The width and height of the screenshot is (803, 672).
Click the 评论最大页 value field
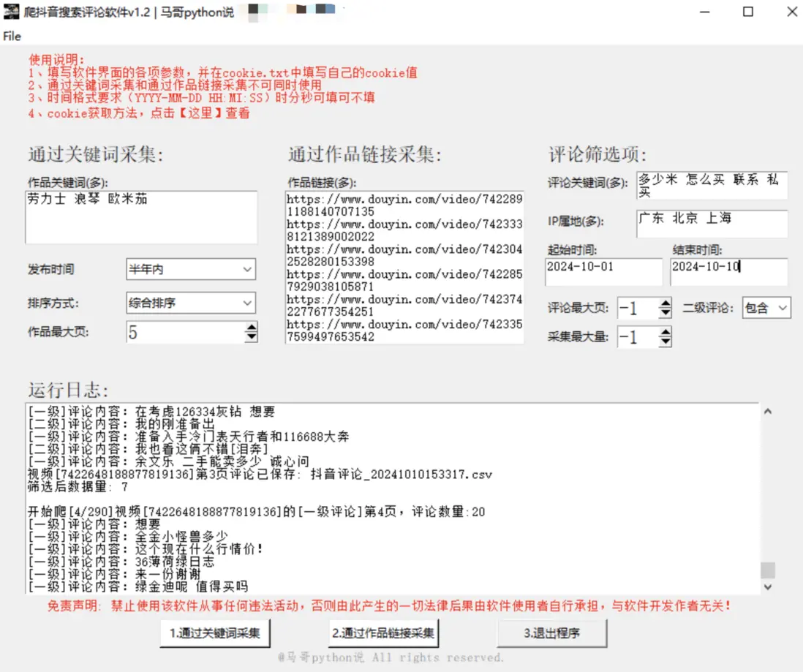[638, 308]
